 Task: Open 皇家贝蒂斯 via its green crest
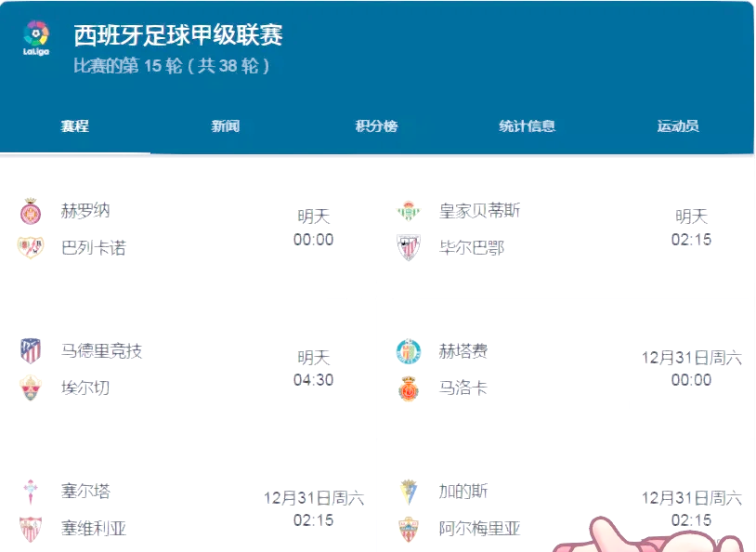(409, 211)
